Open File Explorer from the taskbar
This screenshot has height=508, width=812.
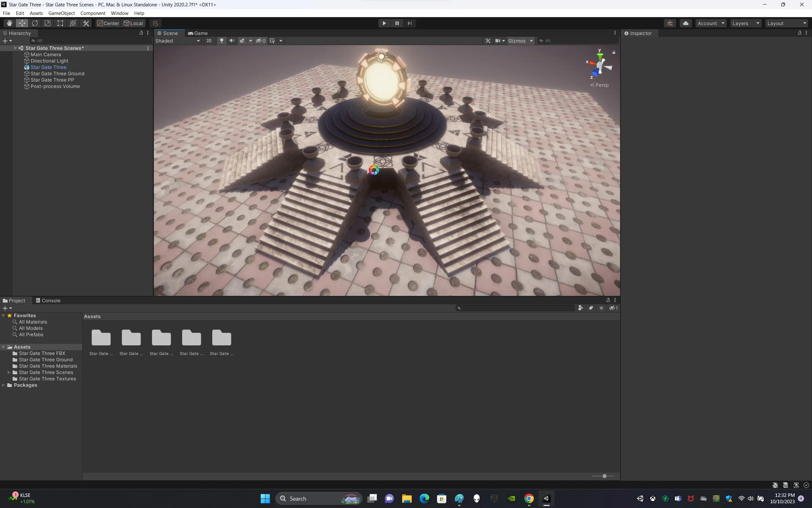(407, 498)
